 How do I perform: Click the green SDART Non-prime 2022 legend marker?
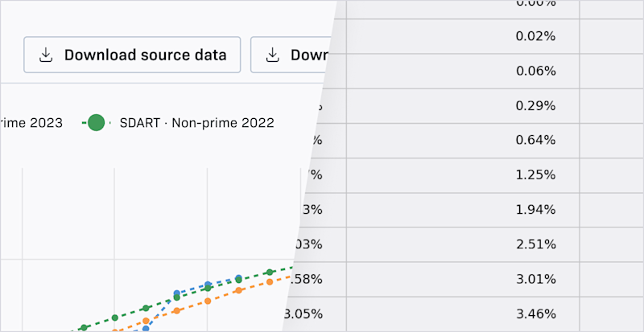pyautogui.click(x=96, y=123)
